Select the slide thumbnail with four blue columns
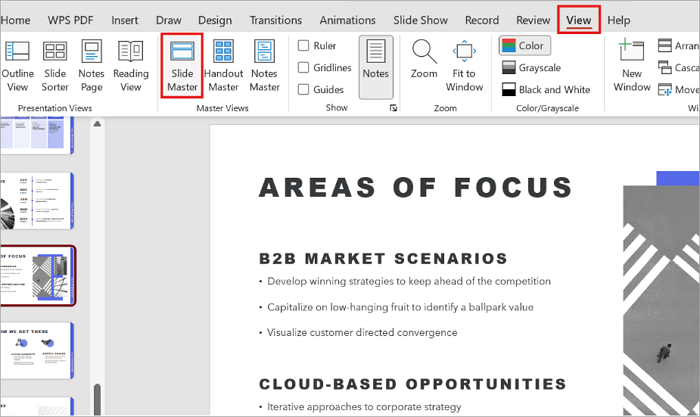The image size is (700, 417). pos(37,135)
